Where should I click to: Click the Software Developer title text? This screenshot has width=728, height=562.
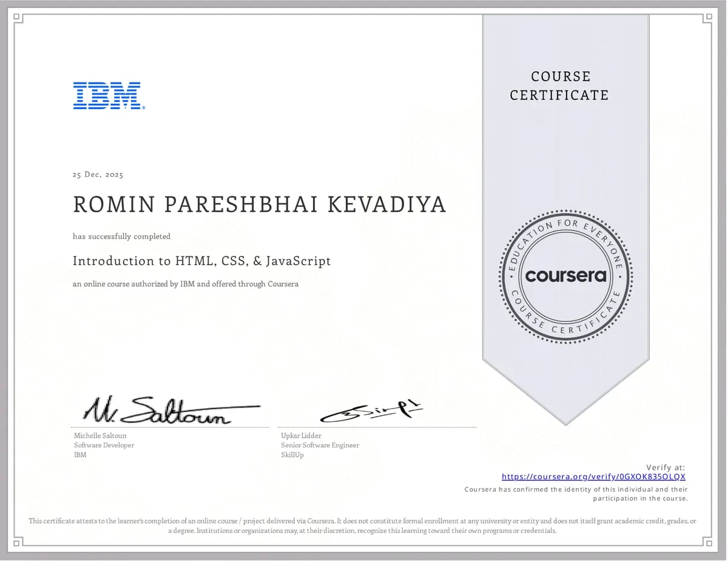click(104, 445)
